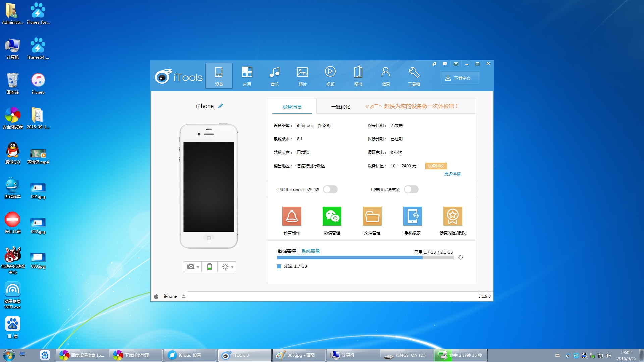The height and width of the screenshot is (362, 644).
Task: Click the storage usage bar
Action: click(x=365, y=258)
